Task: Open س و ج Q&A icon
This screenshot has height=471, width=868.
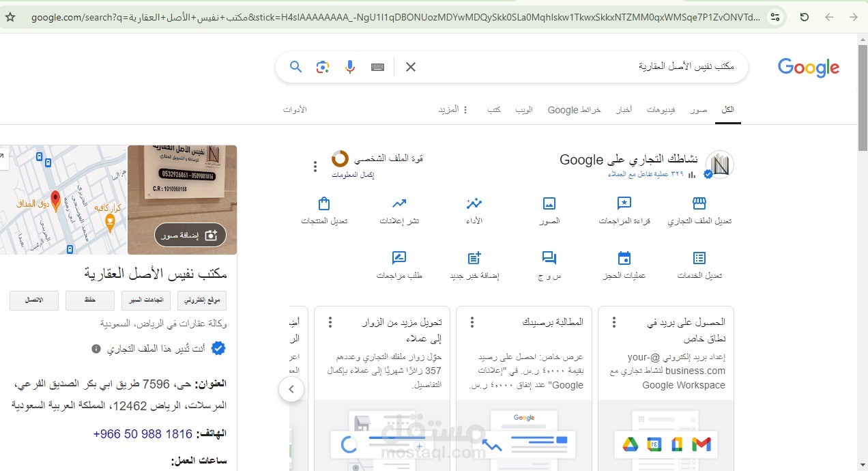Action: 549,258
